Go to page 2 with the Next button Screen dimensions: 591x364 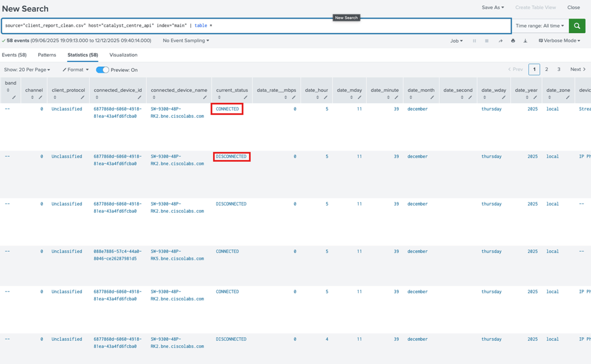click(577, 69)
